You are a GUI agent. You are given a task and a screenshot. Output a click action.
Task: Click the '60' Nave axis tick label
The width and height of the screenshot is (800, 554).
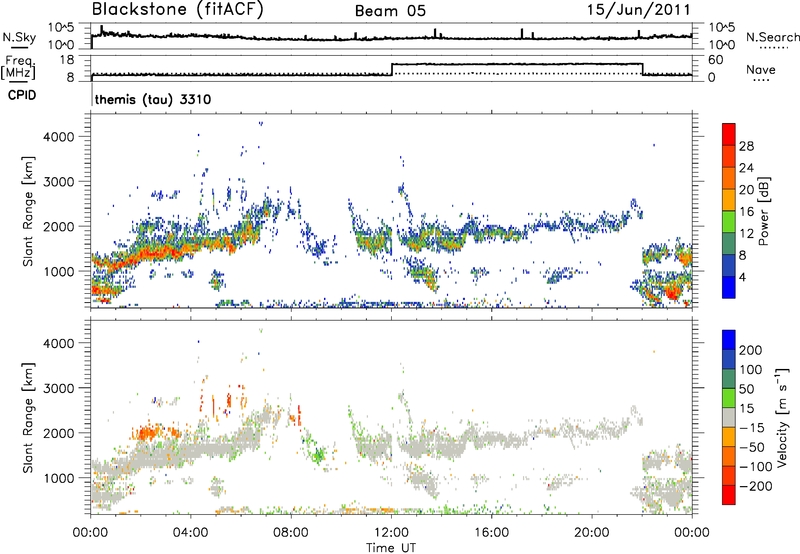(716, 60)
